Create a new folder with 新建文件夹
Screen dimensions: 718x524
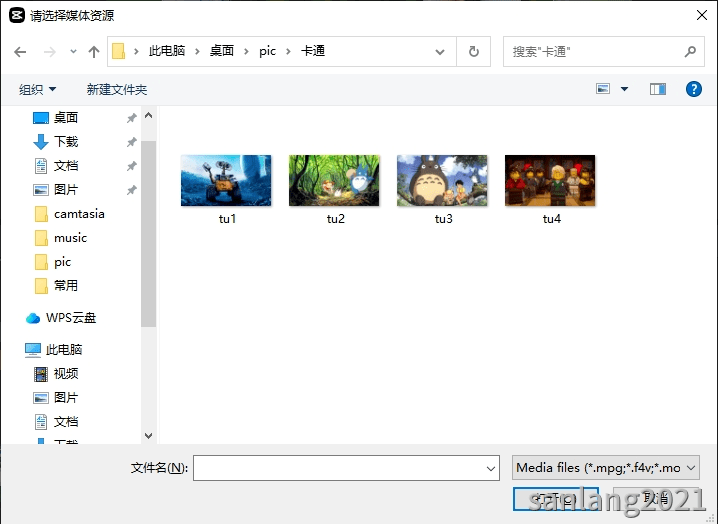click(x=117, y=89)
